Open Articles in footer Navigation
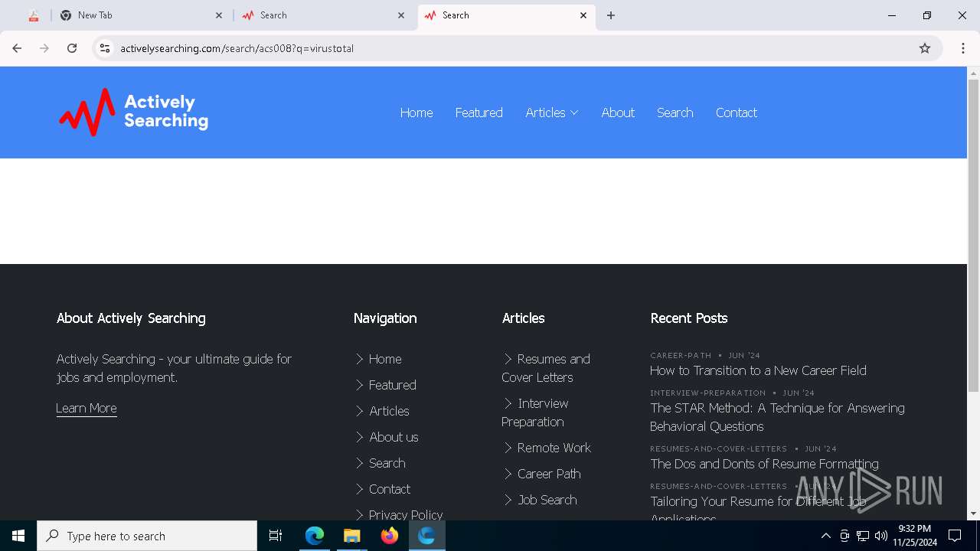Image resolution: width=980 pixels, height=551 pixels. pyautogui.click(x=389, y=411)
